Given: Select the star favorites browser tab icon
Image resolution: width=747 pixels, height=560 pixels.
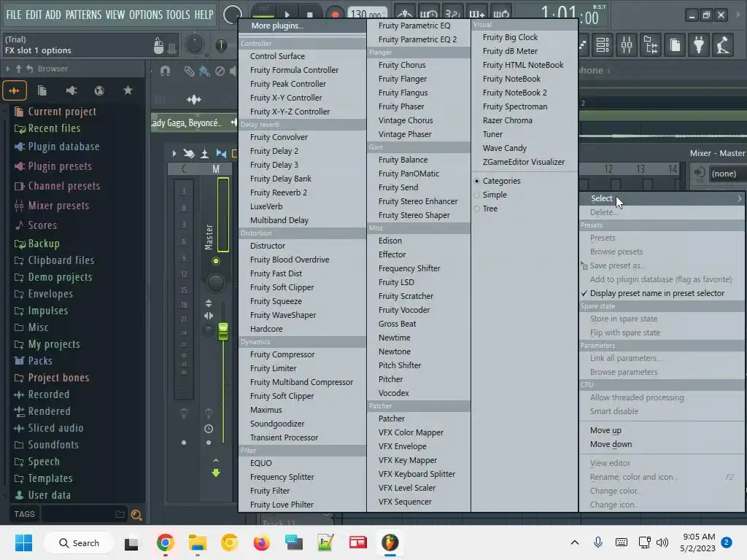Looking at the screenshot, I should point(128,90).
